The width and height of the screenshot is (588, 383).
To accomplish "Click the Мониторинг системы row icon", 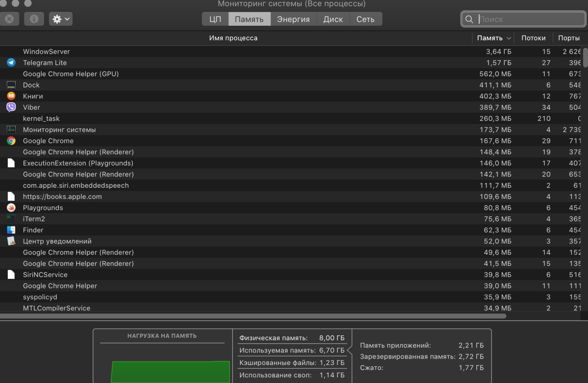I will pos(11,130).
